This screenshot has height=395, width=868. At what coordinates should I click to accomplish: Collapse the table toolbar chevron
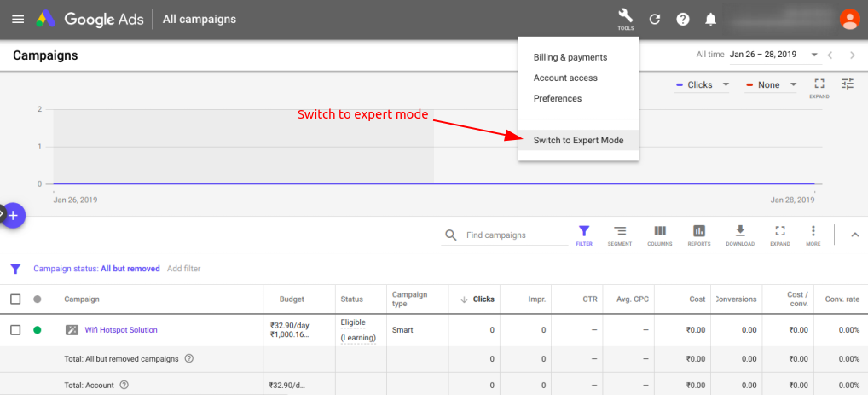click(x=854, y=235)
